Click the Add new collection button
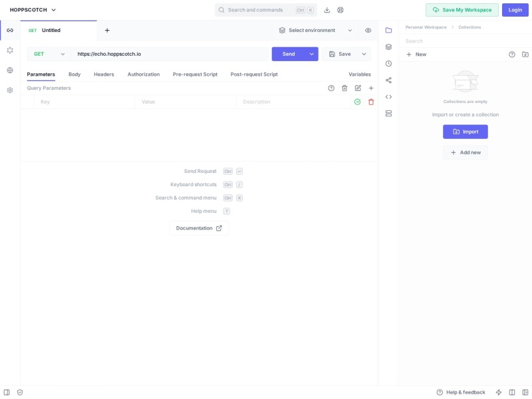The image size is (532, 399). coord(465,152)
